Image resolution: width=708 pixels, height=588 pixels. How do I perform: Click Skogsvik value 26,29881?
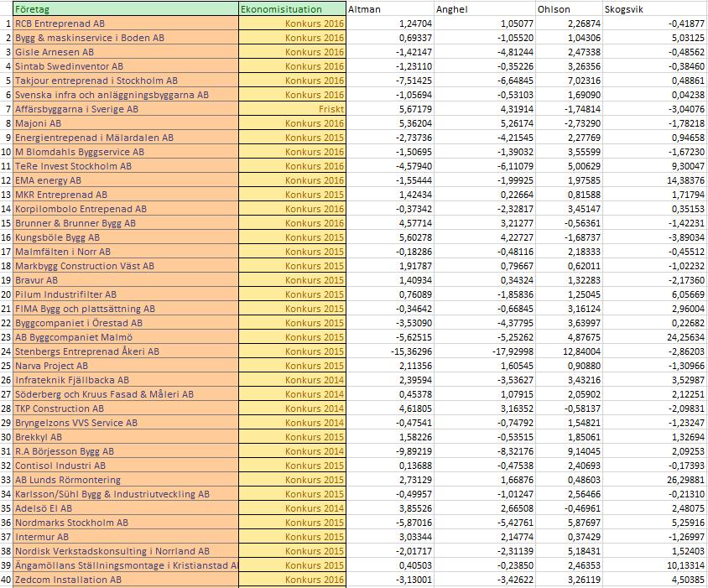655,480
